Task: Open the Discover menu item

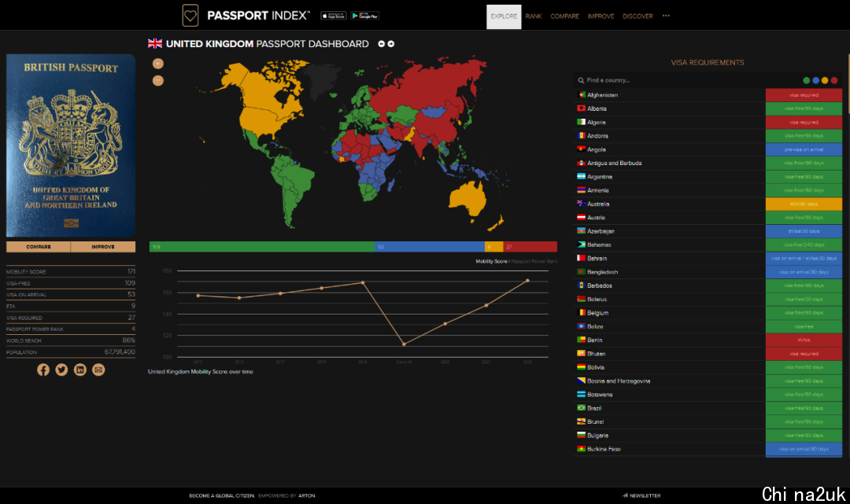Action: (637, 17)
